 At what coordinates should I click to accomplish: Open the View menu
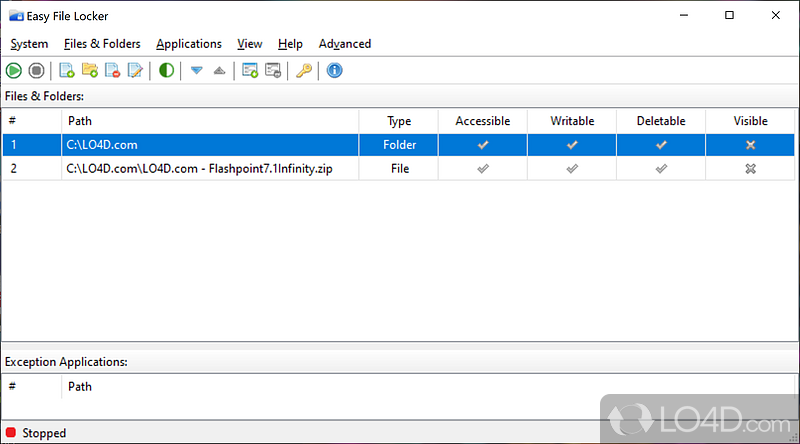[x=249, y=44]
